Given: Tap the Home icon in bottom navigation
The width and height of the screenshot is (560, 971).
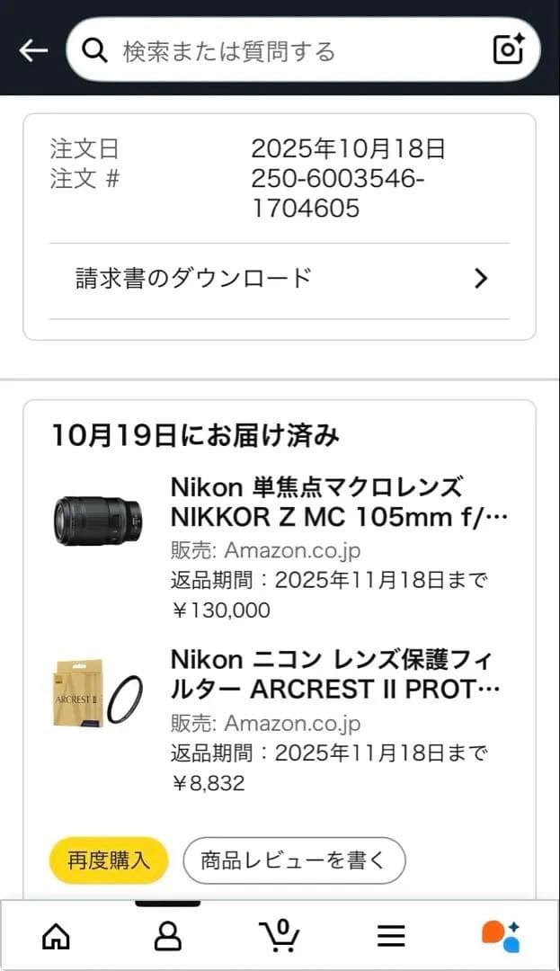Looking at the screenshot, I should coord(56,937).
